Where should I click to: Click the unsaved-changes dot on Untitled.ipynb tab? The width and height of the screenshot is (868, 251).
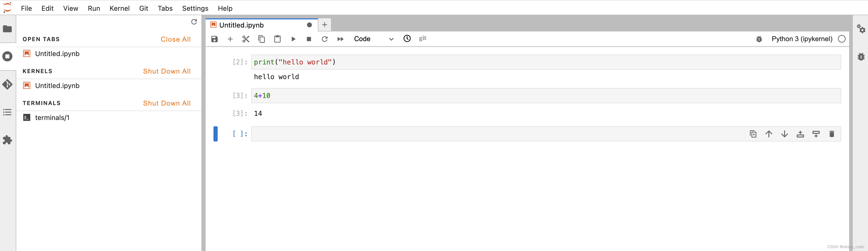pyautogui.click(x=309, y=25)
